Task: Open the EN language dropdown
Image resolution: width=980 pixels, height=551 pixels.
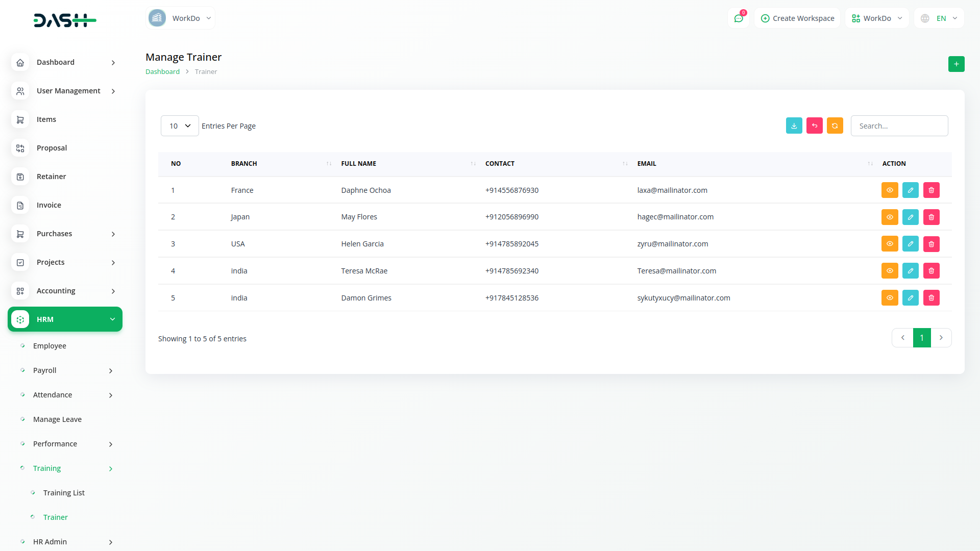Action: click(939, 18)
